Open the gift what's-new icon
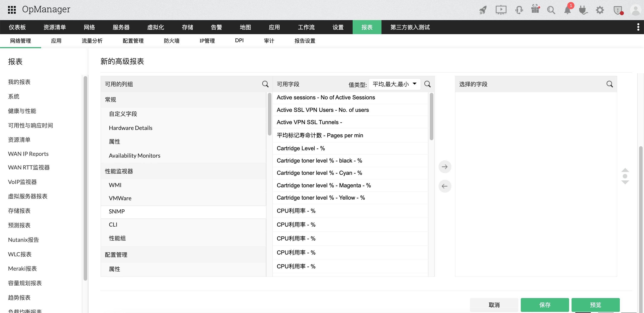 [x=535, y=10]
